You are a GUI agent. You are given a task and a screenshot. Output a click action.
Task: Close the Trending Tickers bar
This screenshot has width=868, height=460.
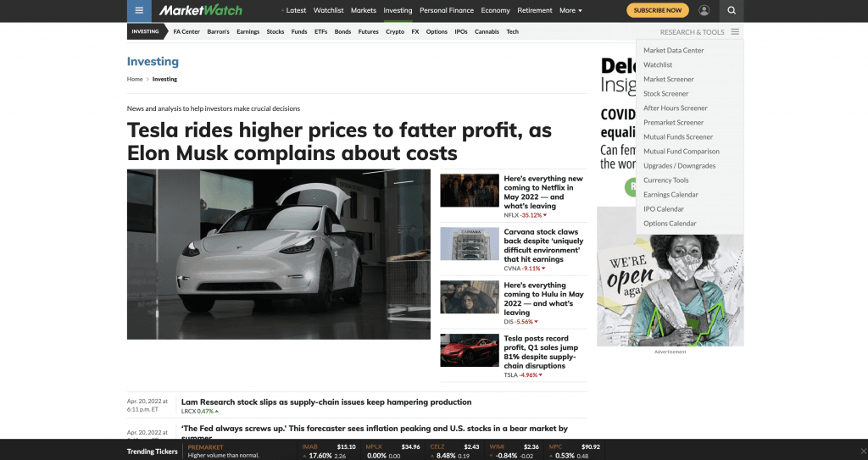(862, 452)
